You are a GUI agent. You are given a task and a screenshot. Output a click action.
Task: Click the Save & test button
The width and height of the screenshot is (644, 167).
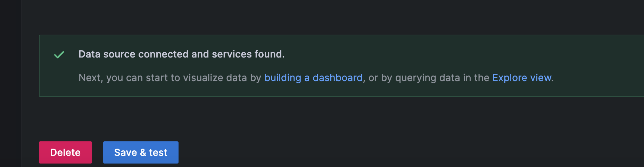click(141, 152)
